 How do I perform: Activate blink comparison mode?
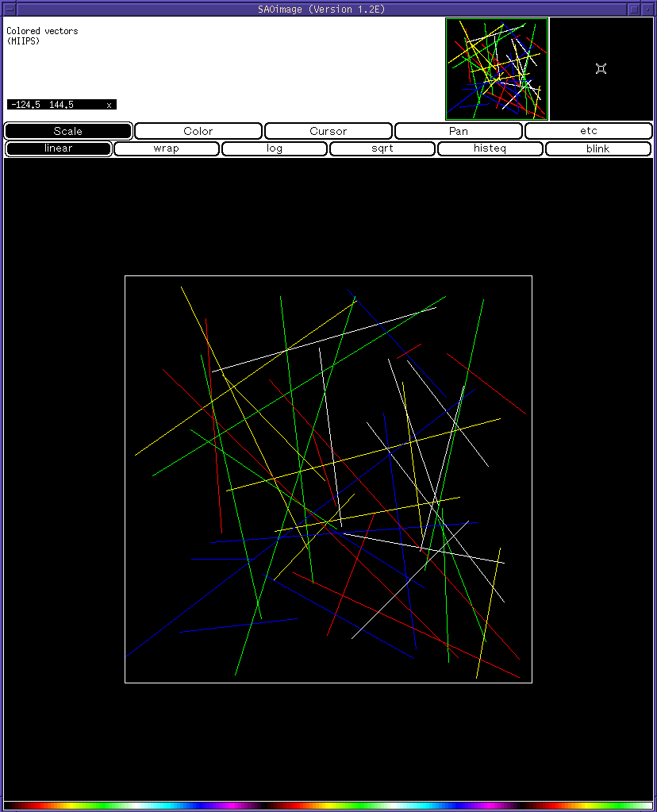(x=597, y=148)
